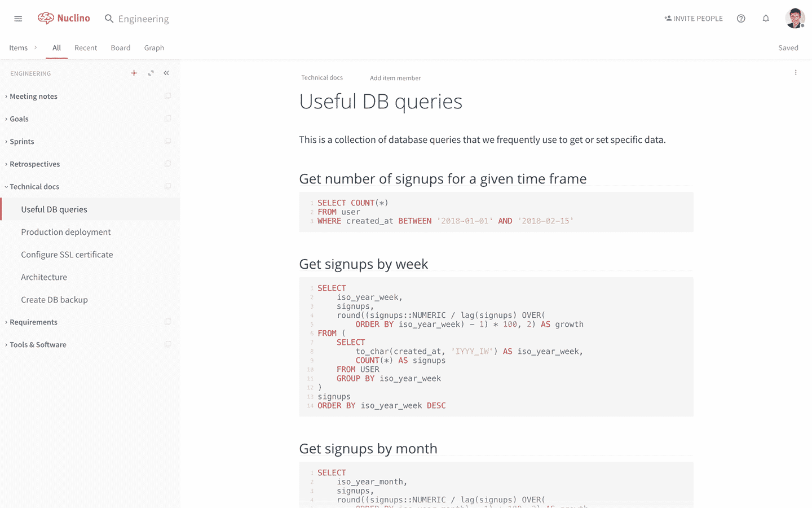This screenshot has width=812, height=508.
Task: Switch to the Graph tab
Action: 154,48
